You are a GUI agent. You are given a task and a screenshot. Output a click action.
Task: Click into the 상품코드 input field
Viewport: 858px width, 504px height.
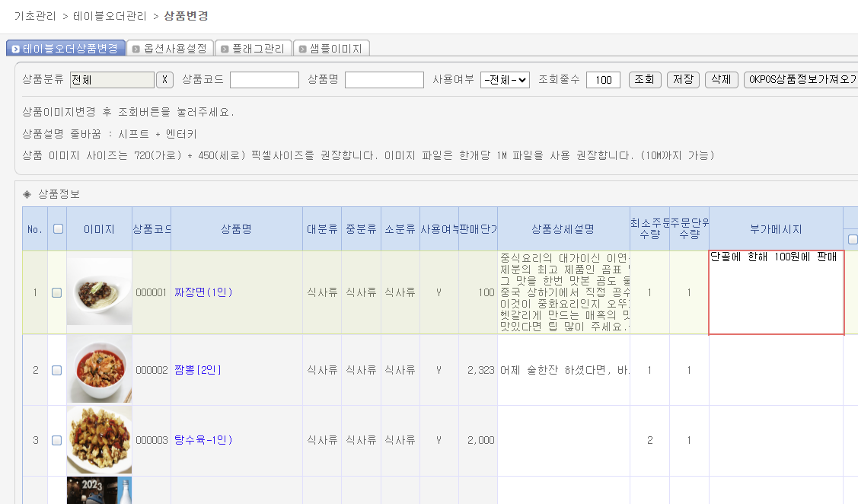coord(264,80)
